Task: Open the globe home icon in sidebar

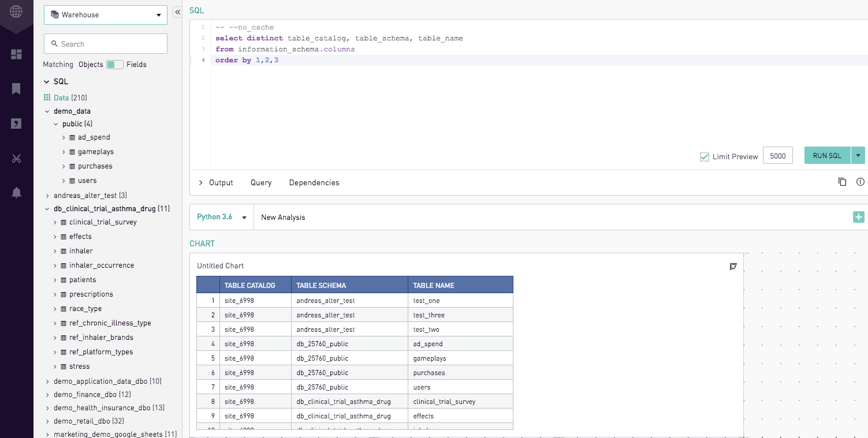Action: click(16, 12)
